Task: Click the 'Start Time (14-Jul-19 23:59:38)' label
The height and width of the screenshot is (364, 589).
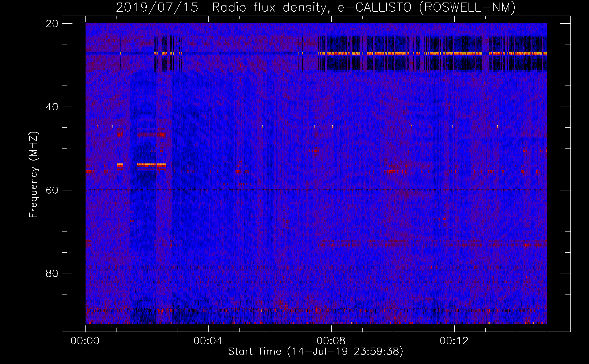Action: [316, 351]
